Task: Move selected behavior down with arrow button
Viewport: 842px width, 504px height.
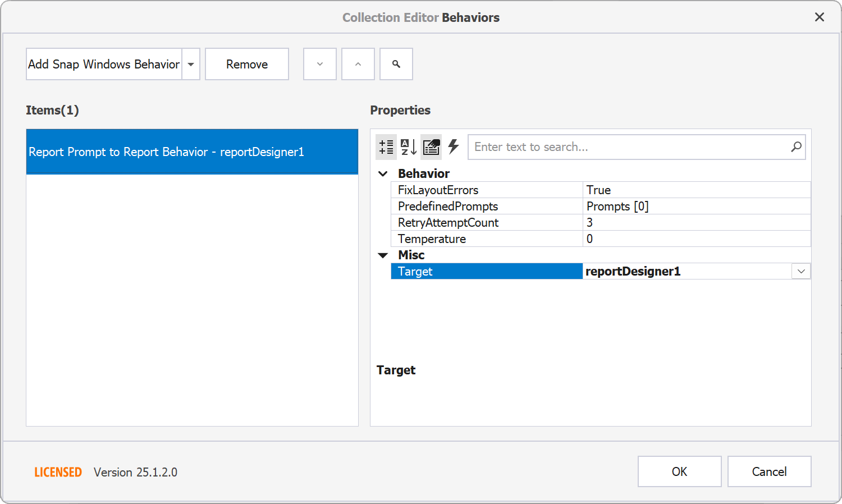Action: (319, 64)
